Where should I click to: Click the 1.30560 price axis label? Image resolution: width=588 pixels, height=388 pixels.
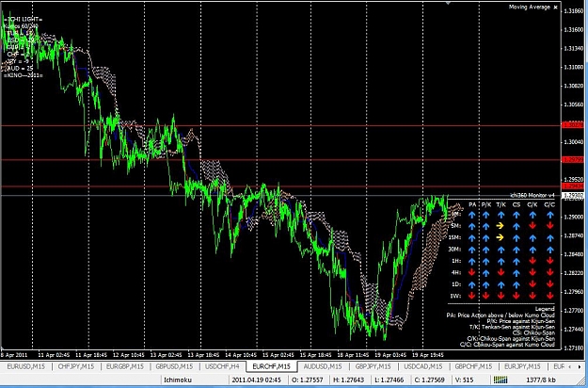pyautogui.click(x=573, y=105)
